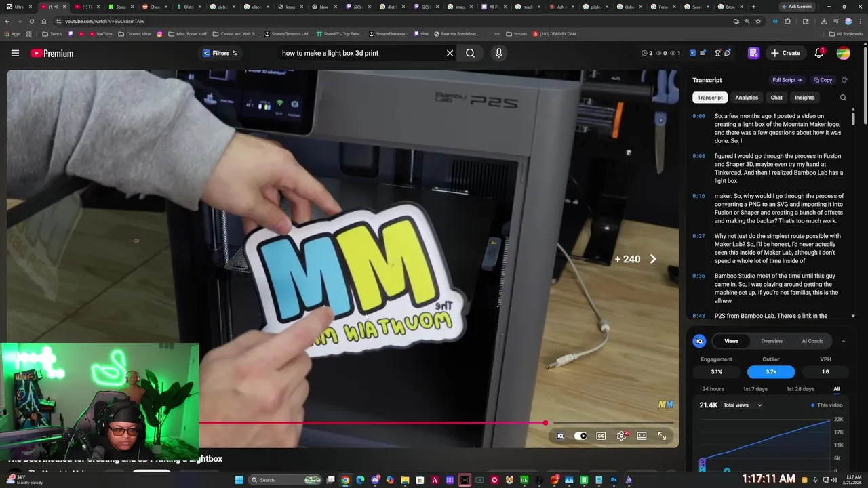Screen dimensions: 868x488
Task: Click the Ask Gemini button
Action: (796, 7)
